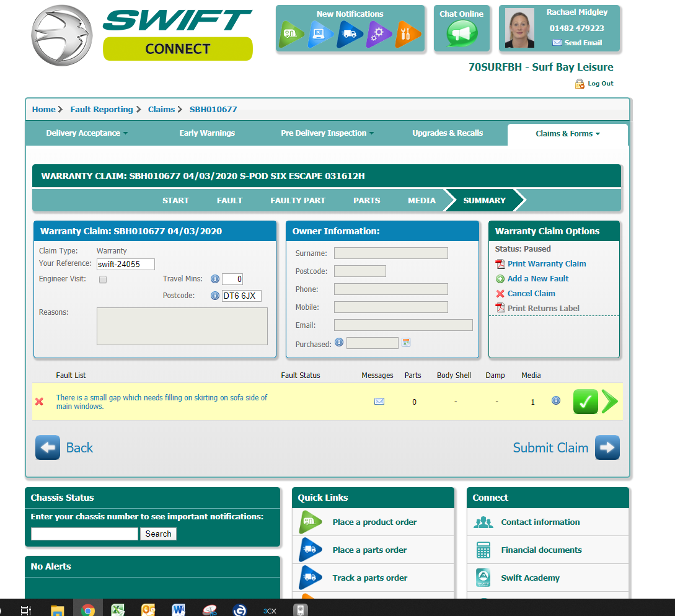This screenshot has height=616, width=675.
Task: Click Travel Mins info icon
Action: click(x=215, y=279)
